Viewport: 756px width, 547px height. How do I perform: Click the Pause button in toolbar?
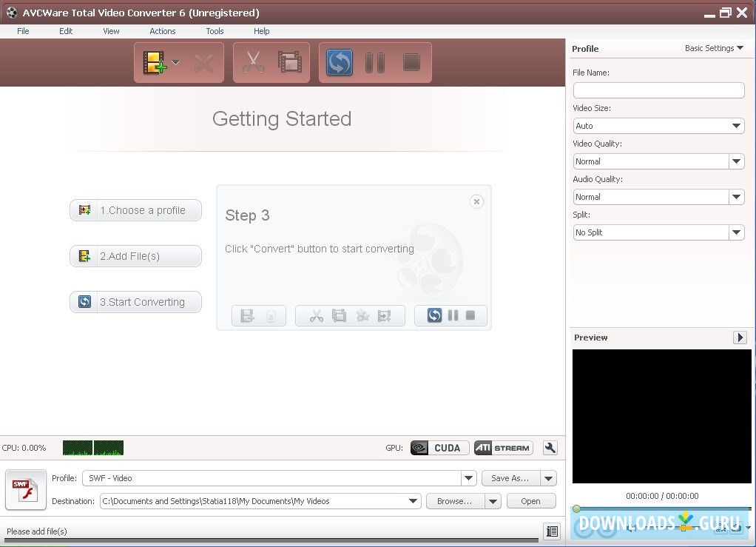click(x=375, y=63)
